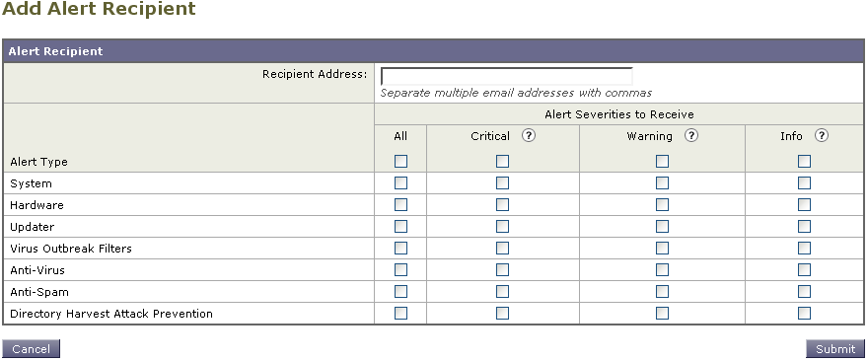The image size is (868, 361).
Task: Enable Info alerts in Alert Type header row
Action: [x=804, y=161]
